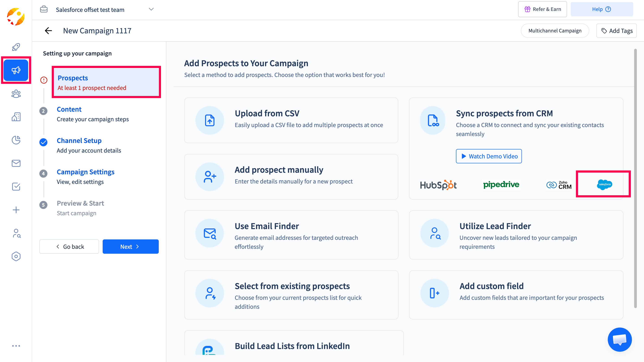Select the HubSpot CRM logo
The width and height of the screenshot is (644, 362).
tap(438, 185)
